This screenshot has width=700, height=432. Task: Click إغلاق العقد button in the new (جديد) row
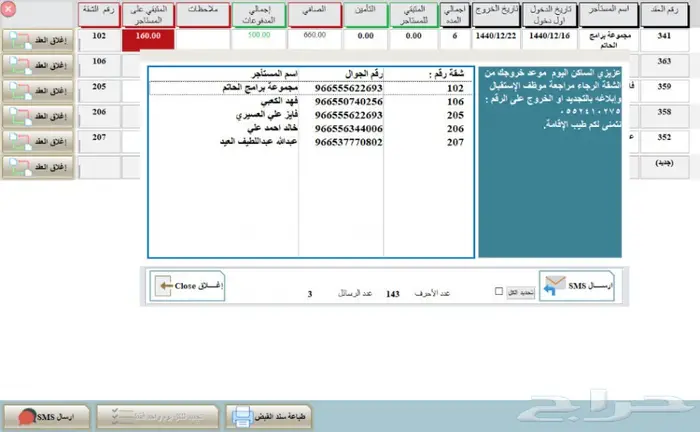click(38, 167)
